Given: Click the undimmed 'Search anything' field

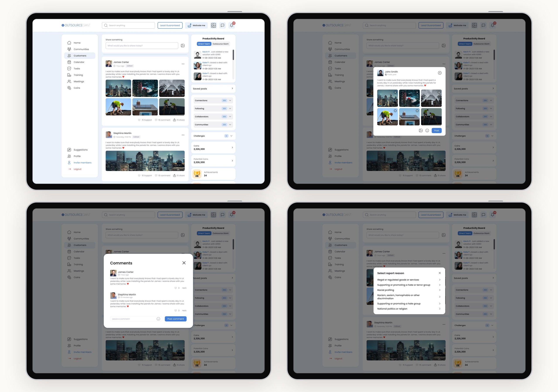Looking at the screenshot, I should [x=128, y=25].
